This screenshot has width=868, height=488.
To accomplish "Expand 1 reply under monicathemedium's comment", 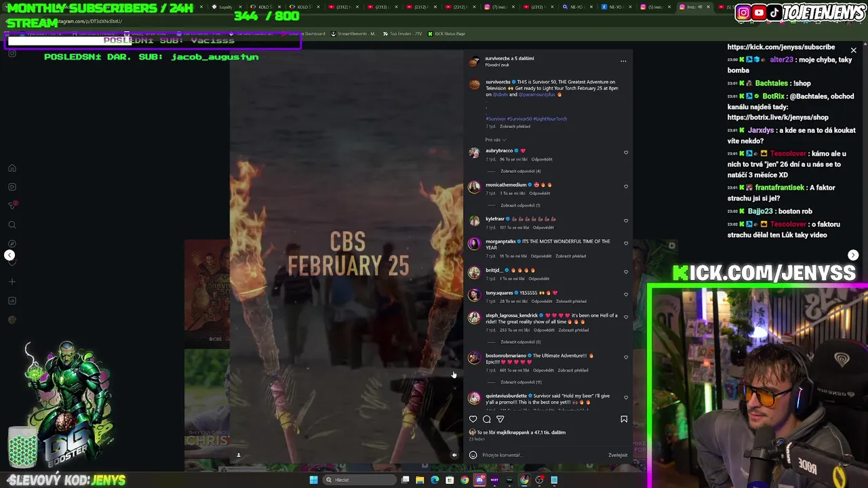I will pos(520,205).
